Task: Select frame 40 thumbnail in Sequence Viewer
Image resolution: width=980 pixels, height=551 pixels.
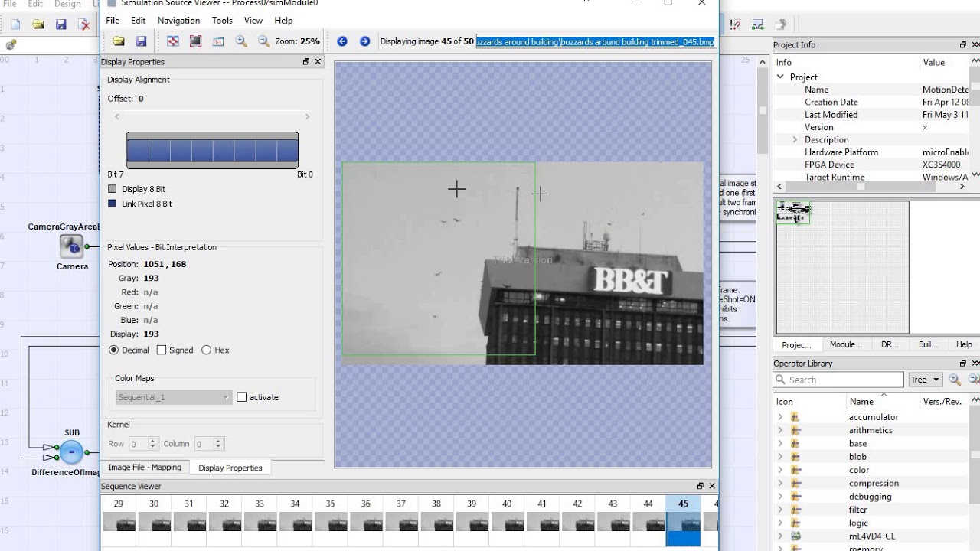Action: point(507,522)
